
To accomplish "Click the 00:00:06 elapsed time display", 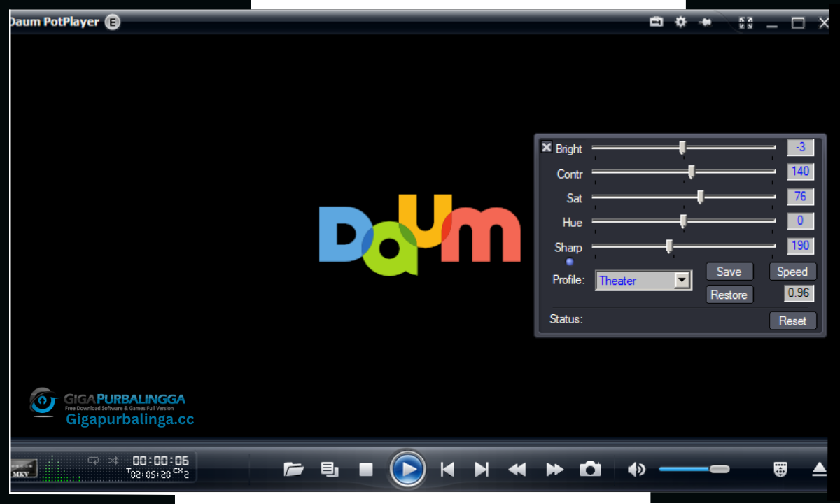I will tap(161, 461).
